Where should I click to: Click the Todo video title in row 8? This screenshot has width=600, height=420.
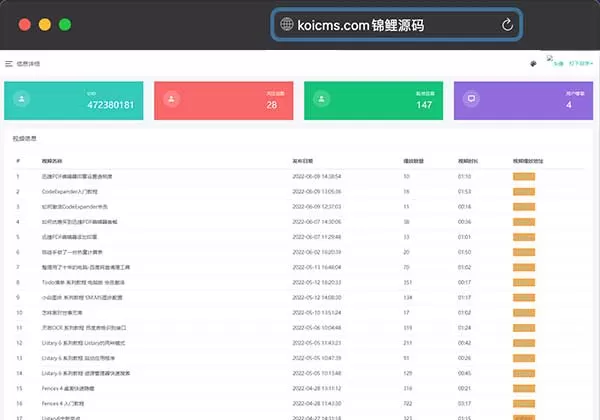pos(83,282)
